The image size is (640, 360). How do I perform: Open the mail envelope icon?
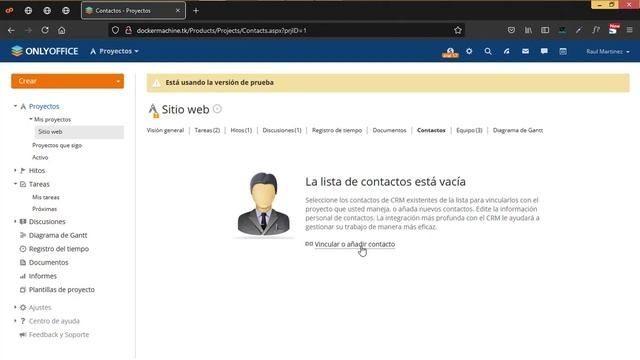pos(525,51)
